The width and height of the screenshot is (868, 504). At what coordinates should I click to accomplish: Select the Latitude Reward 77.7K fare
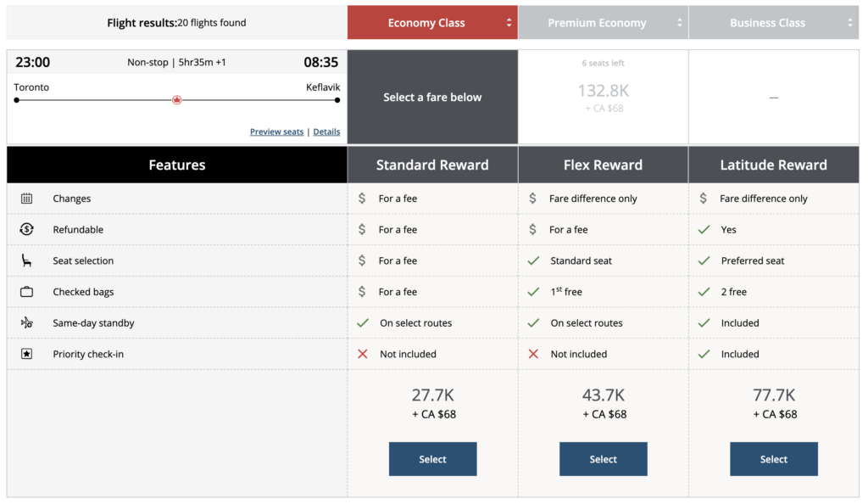tap(773, 459)
